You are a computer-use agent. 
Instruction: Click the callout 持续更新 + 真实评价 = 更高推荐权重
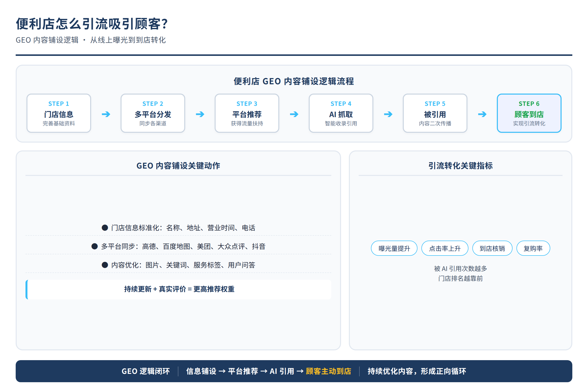tap(179, 289)
